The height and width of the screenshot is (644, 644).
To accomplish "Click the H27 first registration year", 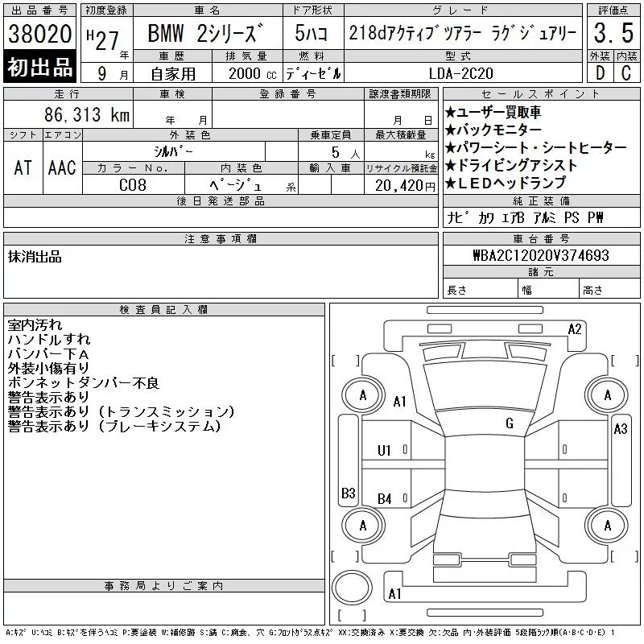I will coord(103,39).
